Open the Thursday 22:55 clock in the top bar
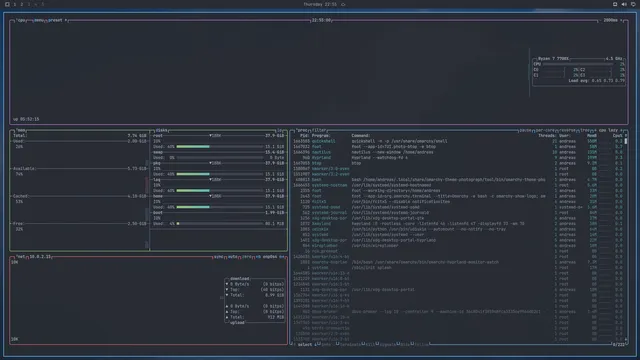The image size is (640, 360). 320,4
